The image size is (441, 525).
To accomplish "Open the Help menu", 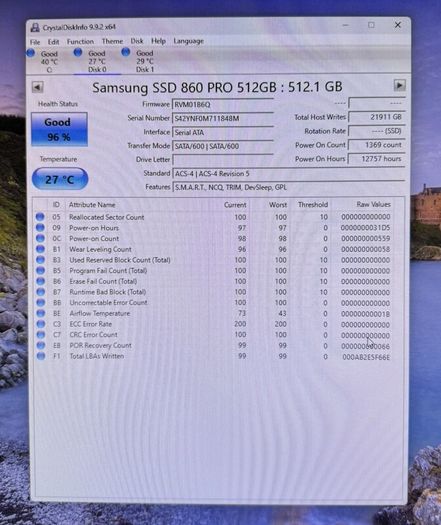I will [158, 41].
